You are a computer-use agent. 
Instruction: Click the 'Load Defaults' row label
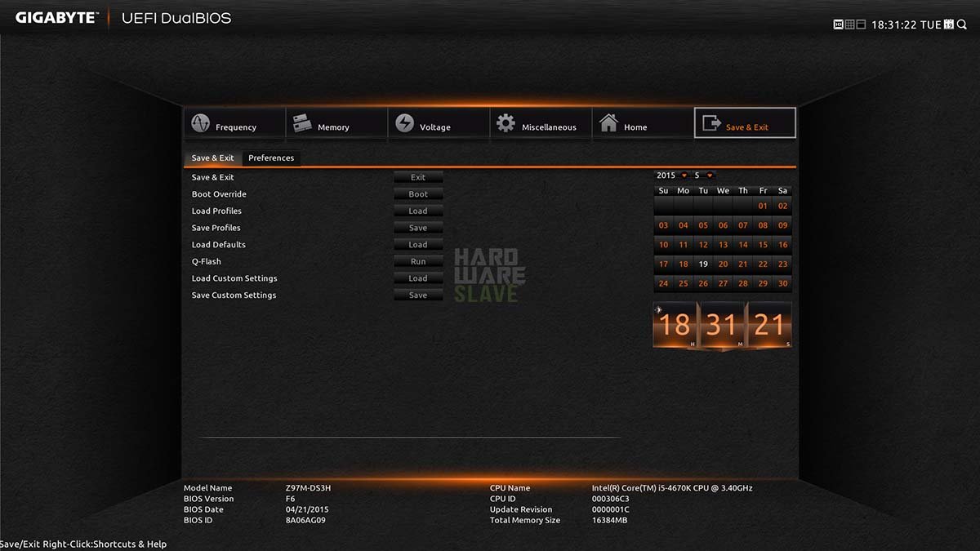(218, 245)
